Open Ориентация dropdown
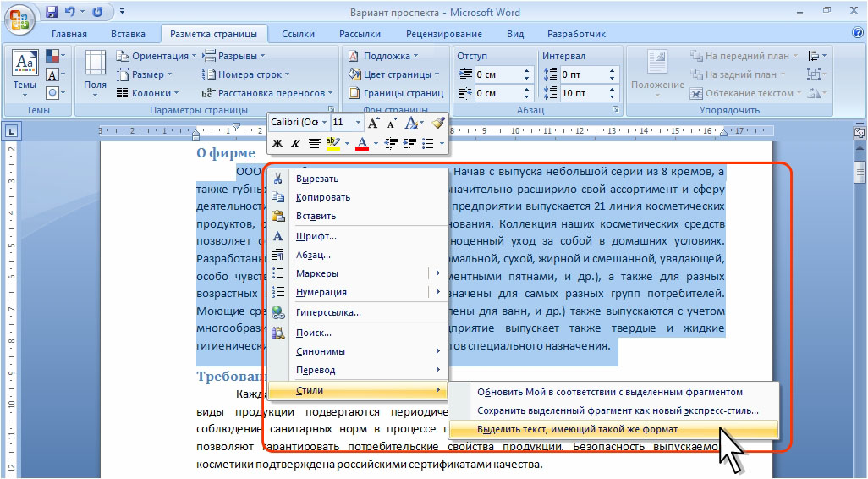 [x=157, y=56]
